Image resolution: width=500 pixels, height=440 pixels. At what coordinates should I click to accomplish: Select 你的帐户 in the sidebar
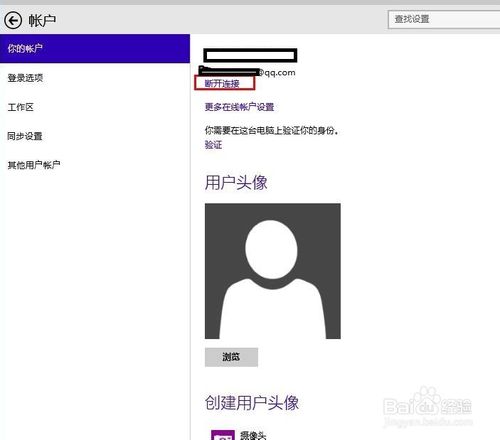pyautogui.click(x=95, y=48)
